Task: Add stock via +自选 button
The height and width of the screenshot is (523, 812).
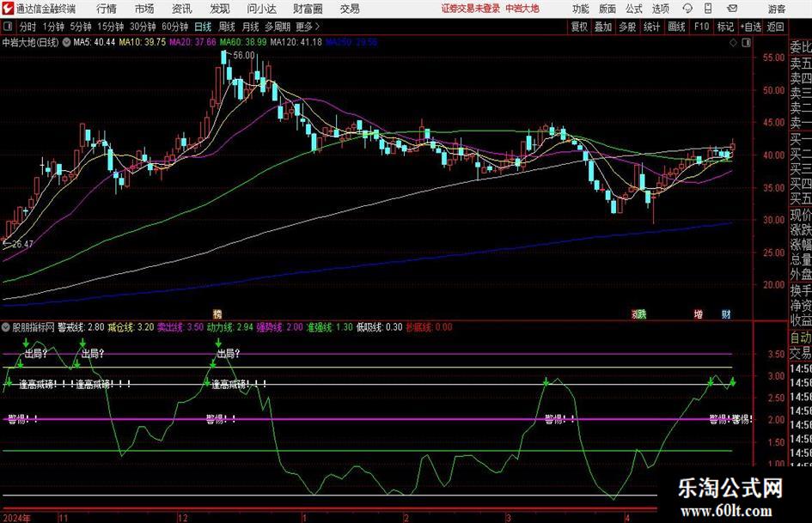Action: point(751,27)
